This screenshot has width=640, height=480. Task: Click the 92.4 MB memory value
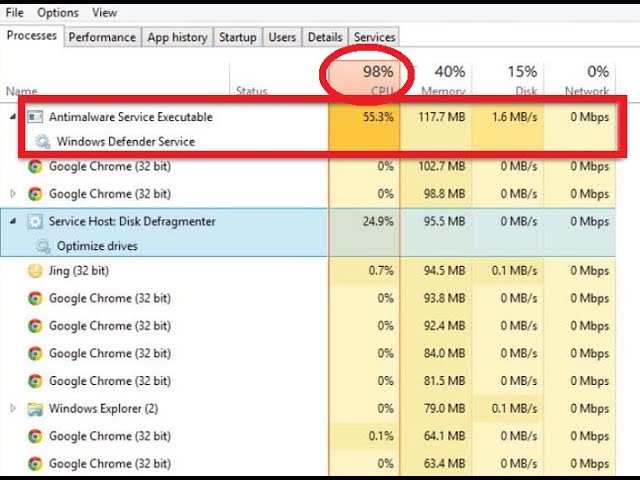point(444,326)
